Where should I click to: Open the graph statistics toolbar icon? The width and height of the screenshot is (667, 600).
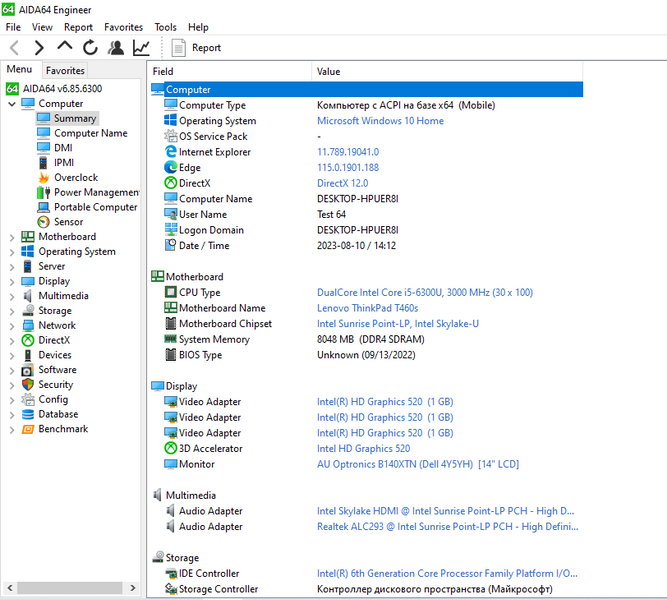point(141,48)
